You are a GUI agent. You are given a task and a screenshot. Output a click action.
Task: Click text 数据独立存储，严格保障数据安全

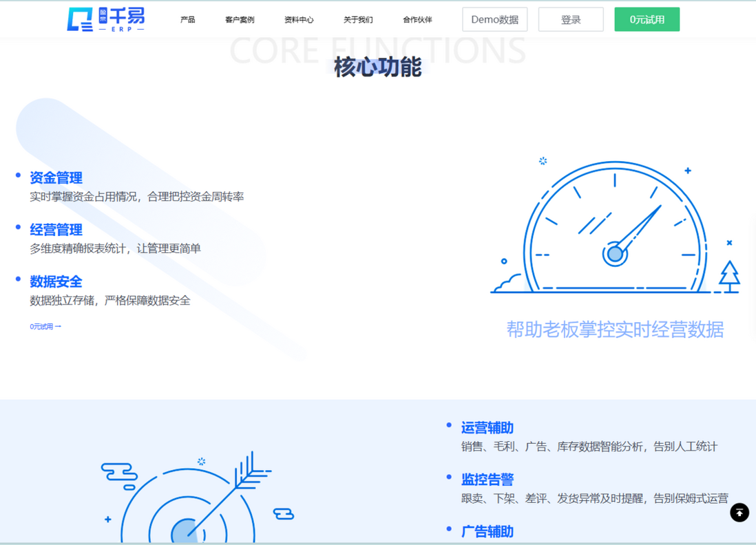pyautogui.click(x=110, y=301)
